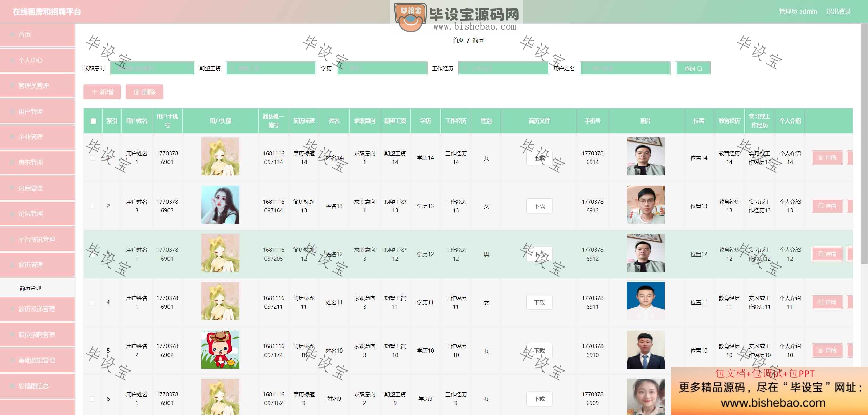The height and width of the screenshot is (415, 868).
Task: Expand the 简历管理 sidebar menu
Action: pos(37,265)
